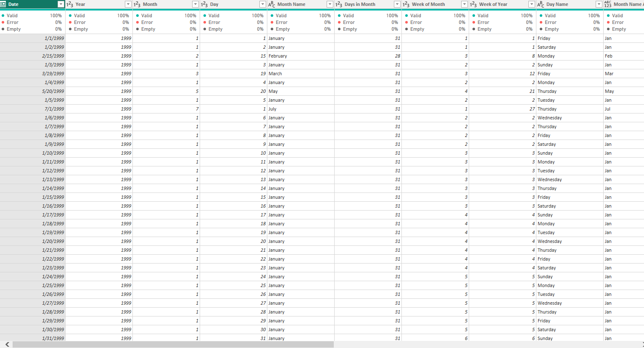
Task: Open the Date column filter dropdown
Action: (61, 4)
